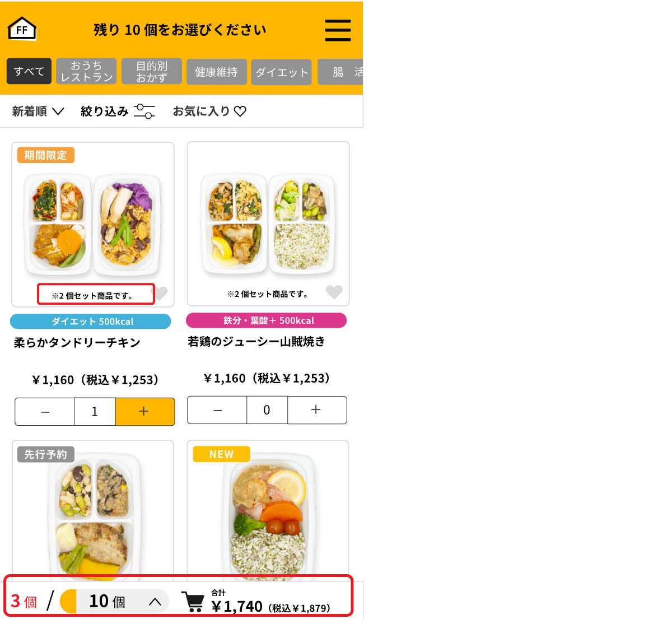Open the FF home logo icon

(22, 29)
